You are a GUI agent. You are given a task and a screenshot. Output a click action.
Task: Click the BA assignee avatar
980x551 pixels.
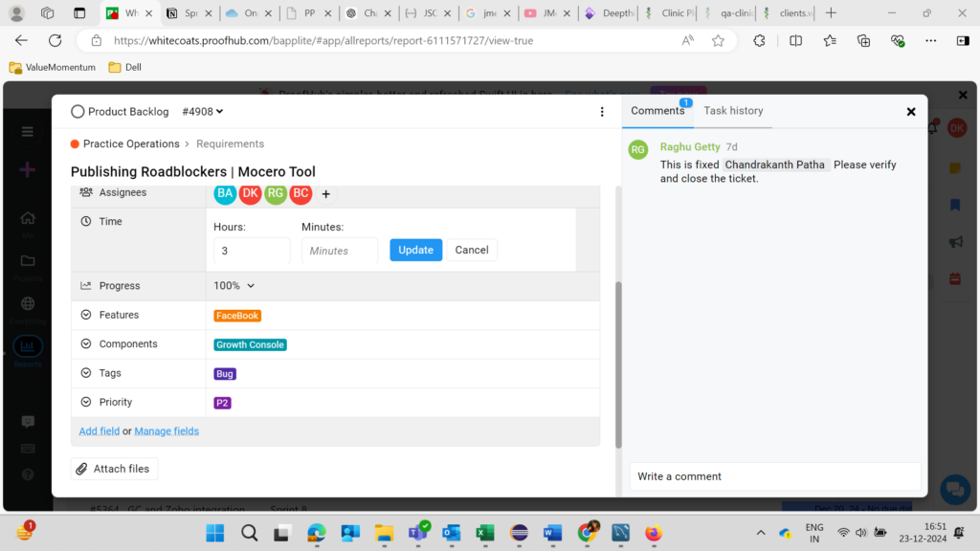(225, 194)
